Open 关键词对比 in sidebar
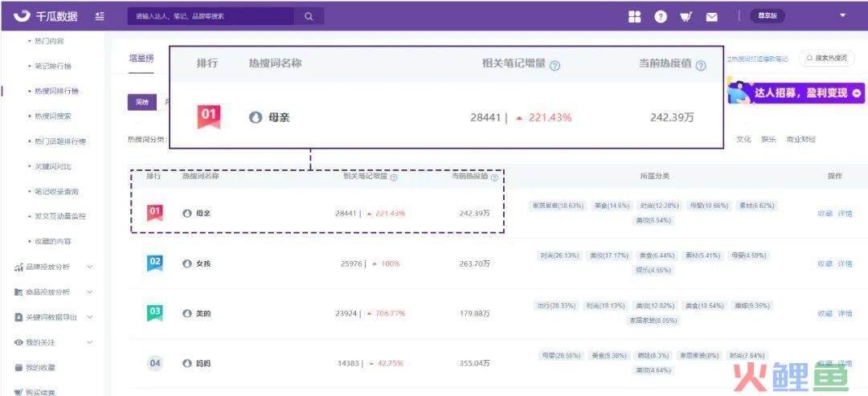The height and width of the screenshot is (396, 868). (53, 166)
